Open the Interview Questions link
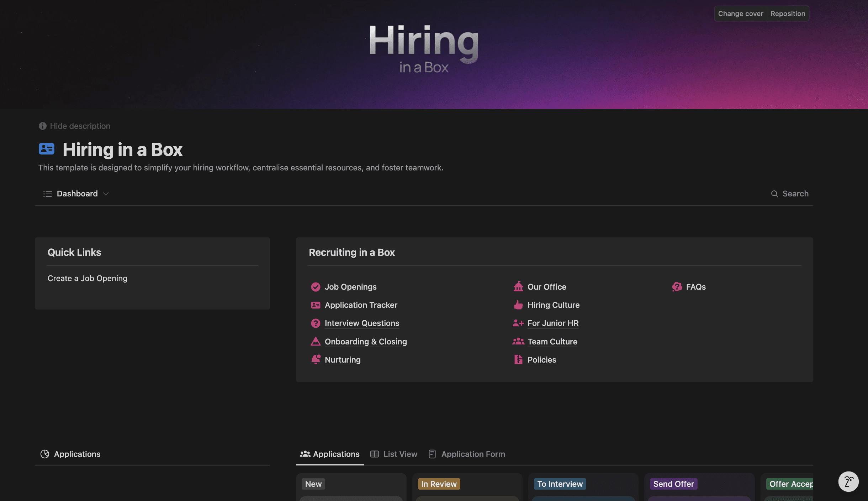 coord(362,323)
